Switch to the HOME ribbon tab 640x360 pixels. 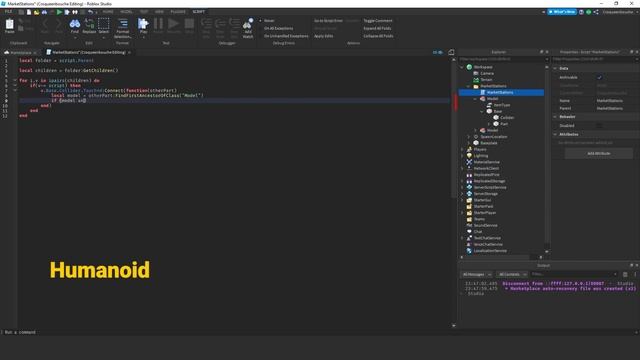tap(108, 12)
